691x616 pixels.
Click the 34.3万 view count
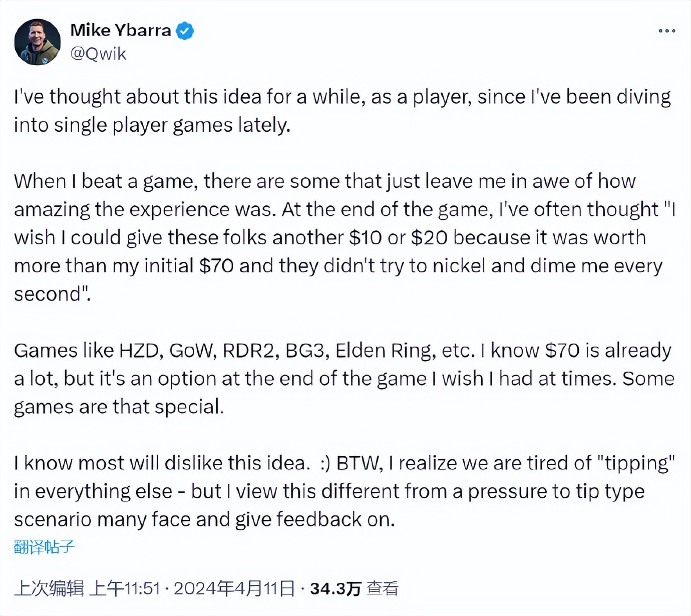click(335, 588)
